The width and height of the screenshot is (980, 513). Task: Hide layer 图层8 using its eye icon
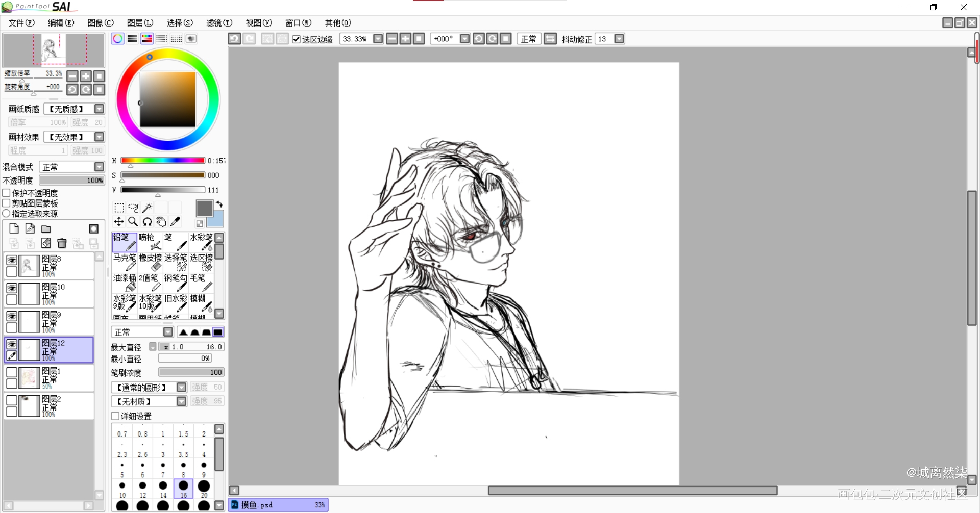12,260
